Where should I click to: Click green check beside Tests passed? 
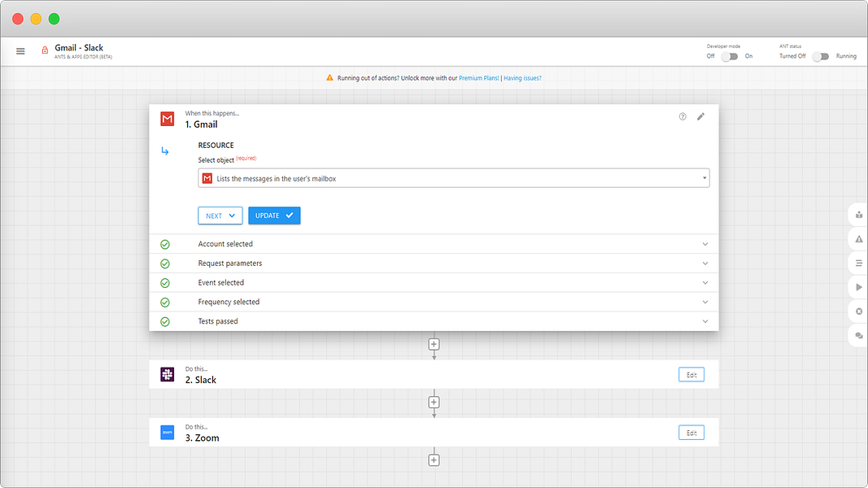(x=165, y=322)
